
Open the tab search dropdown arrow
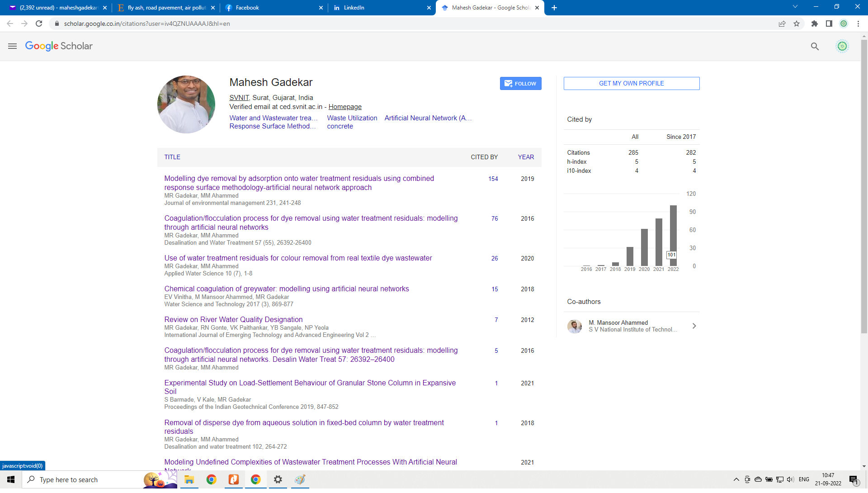[795, 7]
